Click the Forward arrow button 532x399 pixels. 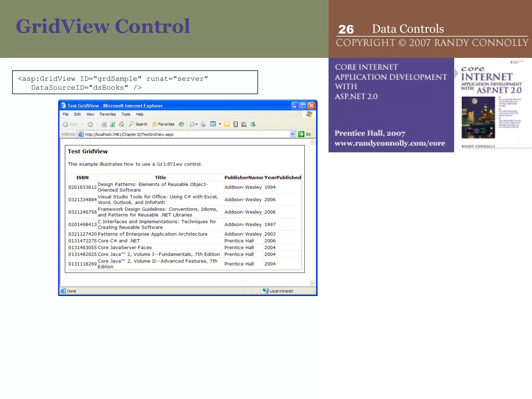click(90, 124)
